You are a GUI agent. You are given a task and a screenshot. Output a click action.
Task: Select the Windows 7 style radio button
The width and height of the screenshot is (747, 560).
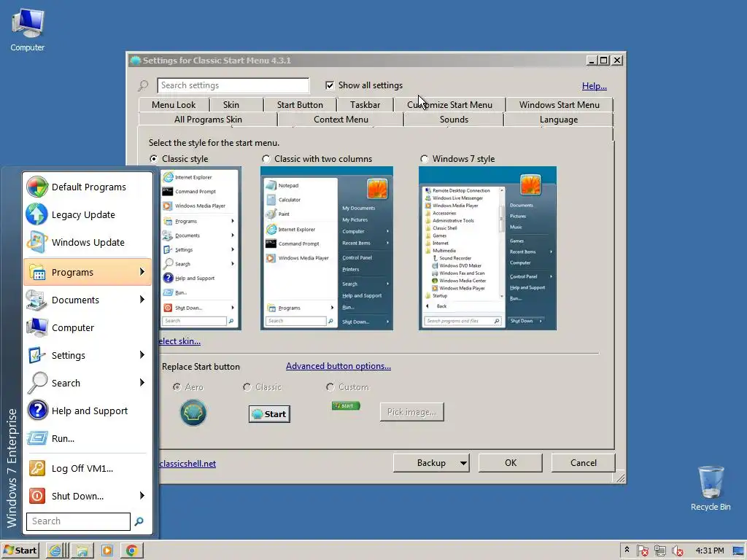[424, 158]
